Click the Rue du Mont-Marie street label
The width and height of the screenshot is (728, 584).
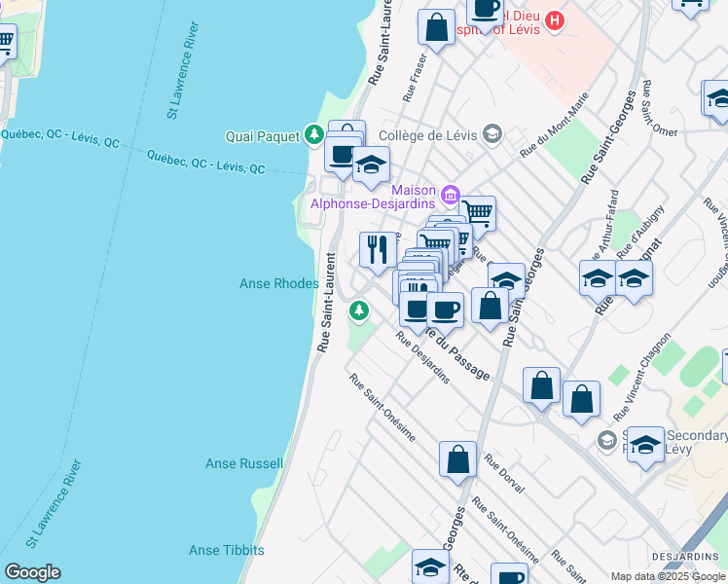[x=554, y=125]
